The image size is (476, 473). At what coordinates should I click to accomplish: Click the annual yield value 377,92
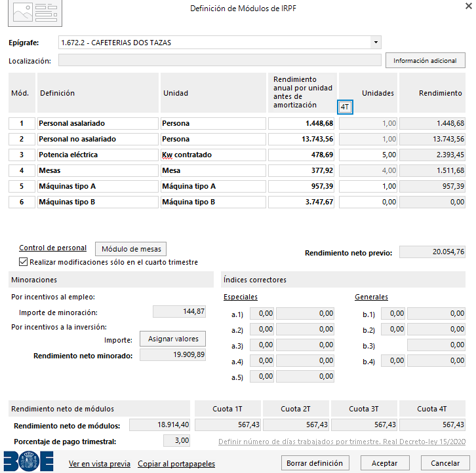tap(301, 170)
